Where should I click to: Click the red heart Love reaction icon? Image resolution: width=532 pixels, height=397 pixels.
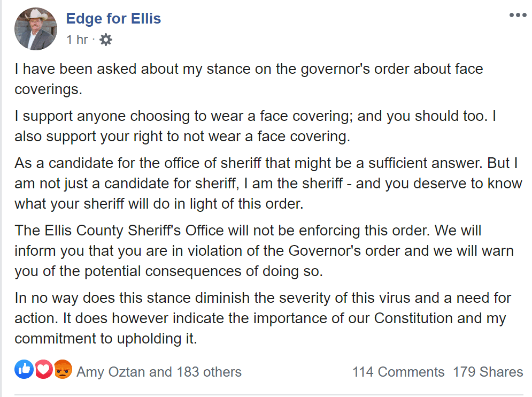point(43,369)
